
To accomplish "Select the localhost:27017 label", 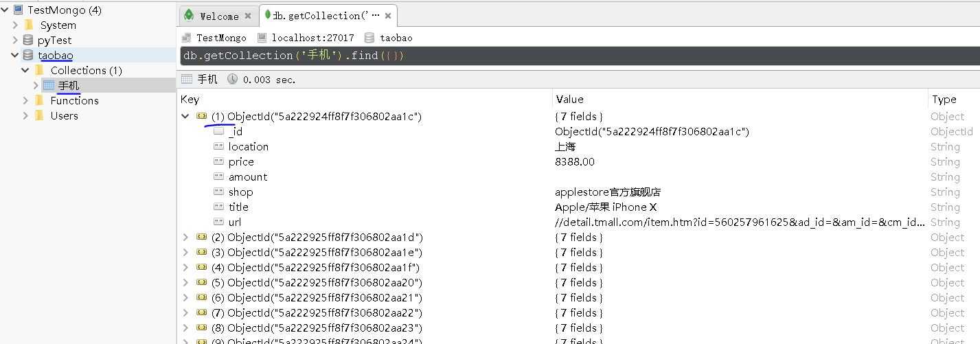I will (312, 38).
